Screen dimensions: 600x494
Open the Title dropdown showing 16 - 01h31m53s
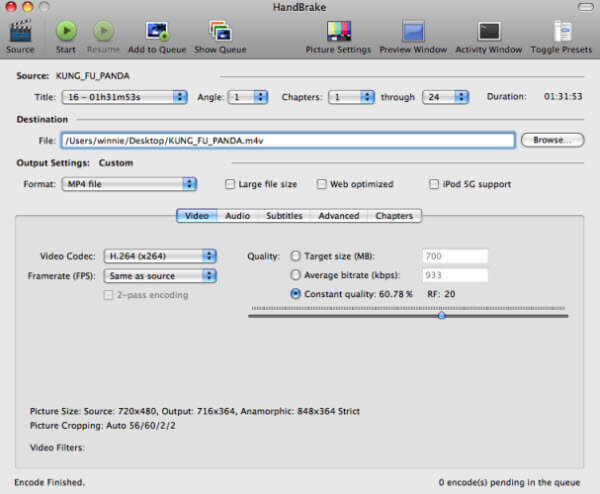pos(124,97)
